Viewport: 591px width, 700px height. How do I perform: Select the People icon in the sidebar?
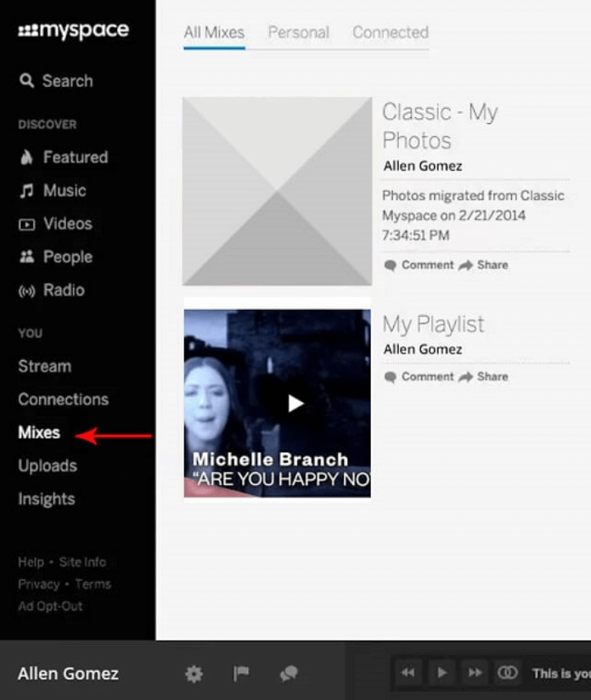click(26, 257)
